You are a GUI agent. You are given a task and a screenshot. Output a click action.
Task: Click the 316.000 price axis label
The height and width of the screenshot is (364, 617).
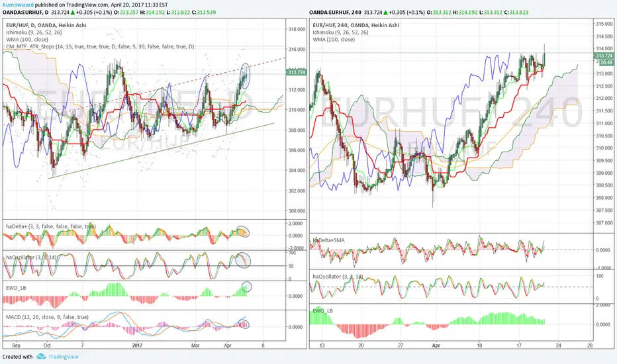point(297,49)
